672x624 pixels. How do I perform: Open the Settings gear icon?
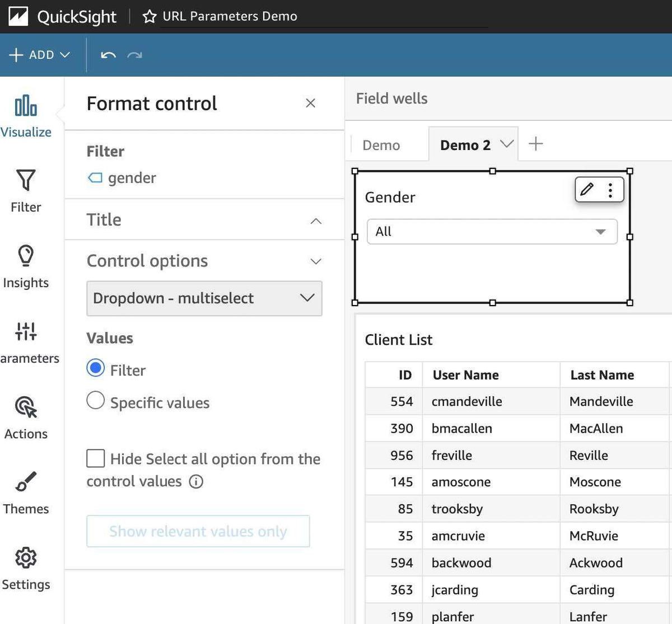pyautogui.click(x=26, y=558)
